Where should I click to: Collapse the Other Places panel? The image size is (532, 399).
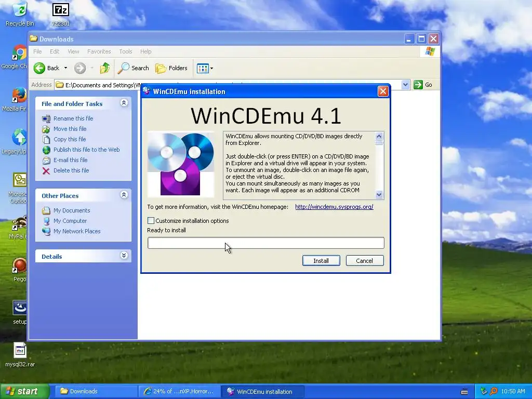pos(124,195)
